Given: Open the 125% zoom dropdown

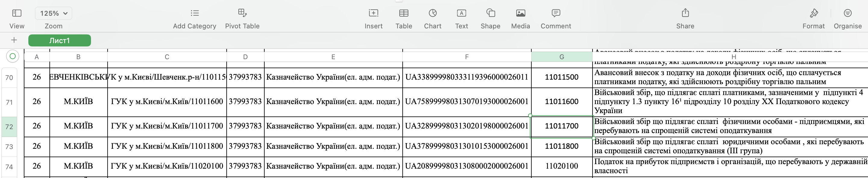Looking at the screenshot, I should pyautogui.click(x=54, y=14).
